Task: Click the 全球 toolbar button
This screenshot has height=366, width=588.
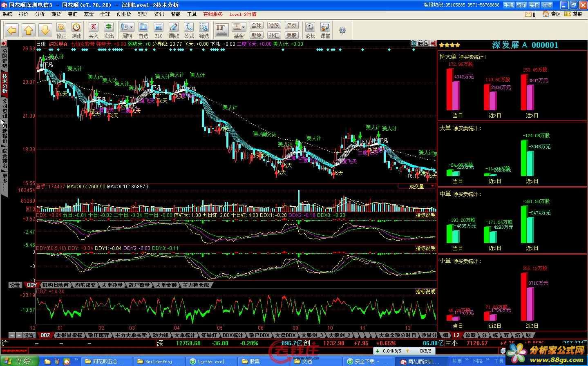Action: tap(256, 26)
